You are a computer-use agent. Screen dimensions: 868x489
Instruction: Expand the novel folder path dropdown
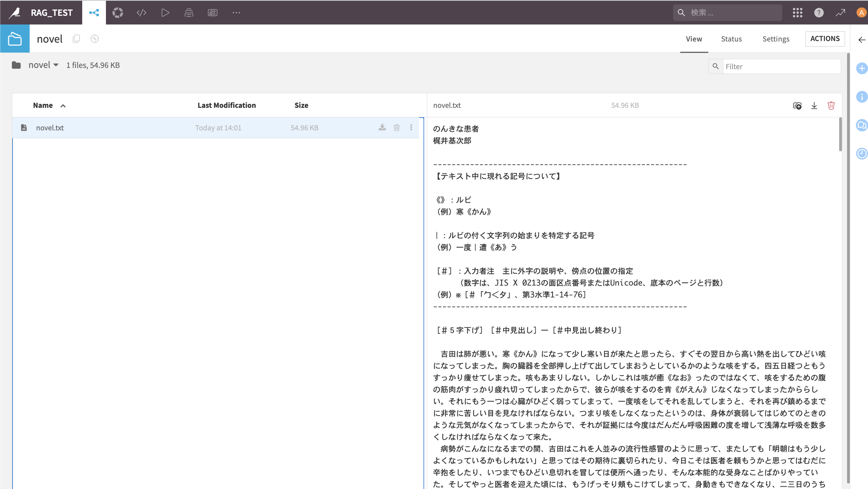56,65
